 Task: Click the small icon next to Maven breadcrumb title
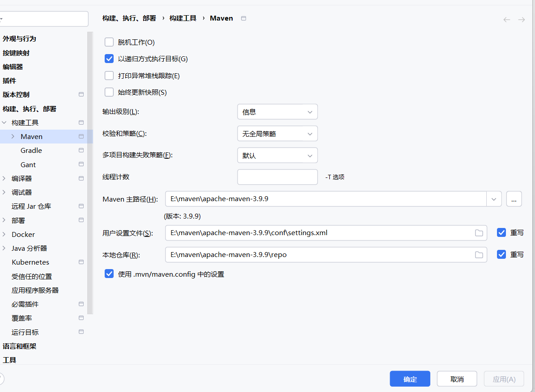(243, 18)
